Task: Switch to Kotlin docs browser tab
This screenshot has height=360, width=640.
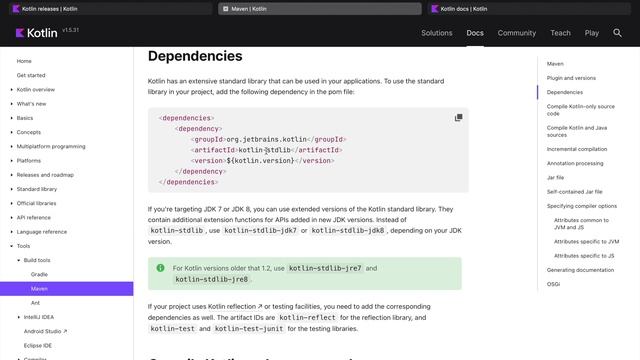Action: point(529,9)
